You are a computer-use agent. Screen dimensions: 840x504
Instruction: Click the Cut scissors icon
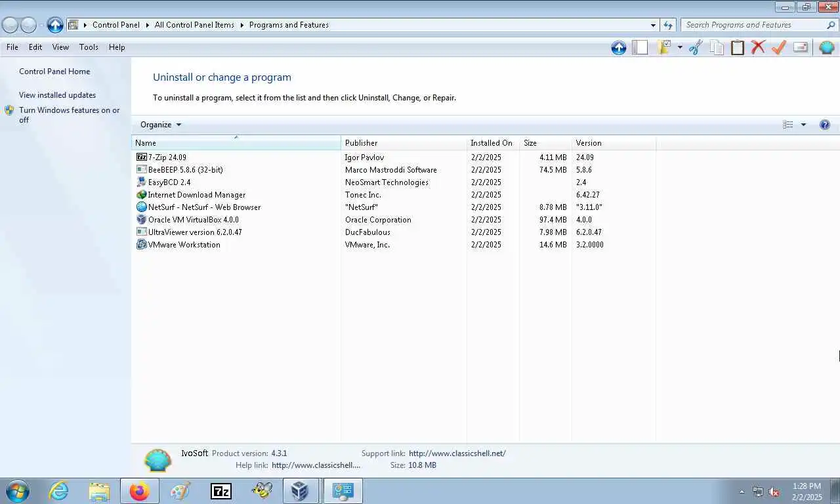pyautogui.click(x=696, y=47)
